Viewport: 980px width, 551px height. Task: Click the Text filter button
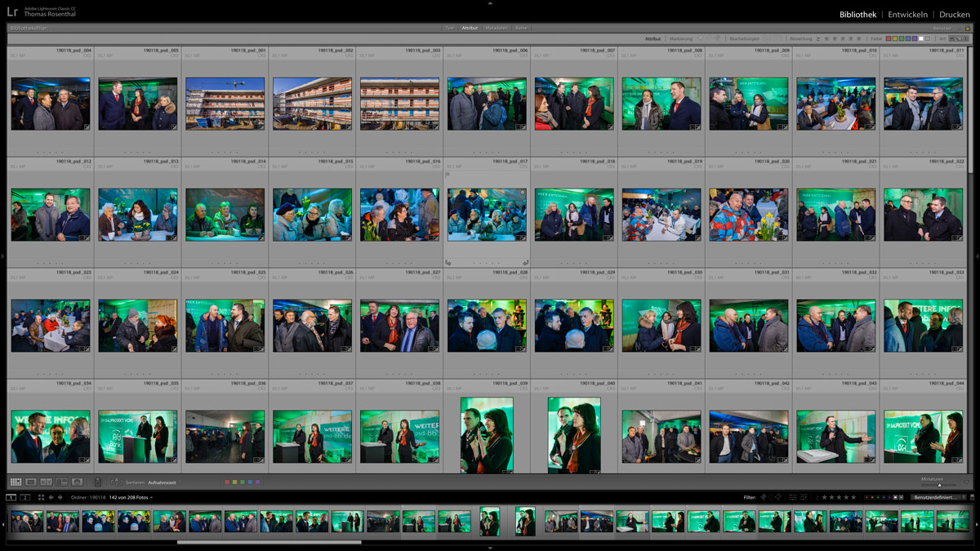click(449, 28)
